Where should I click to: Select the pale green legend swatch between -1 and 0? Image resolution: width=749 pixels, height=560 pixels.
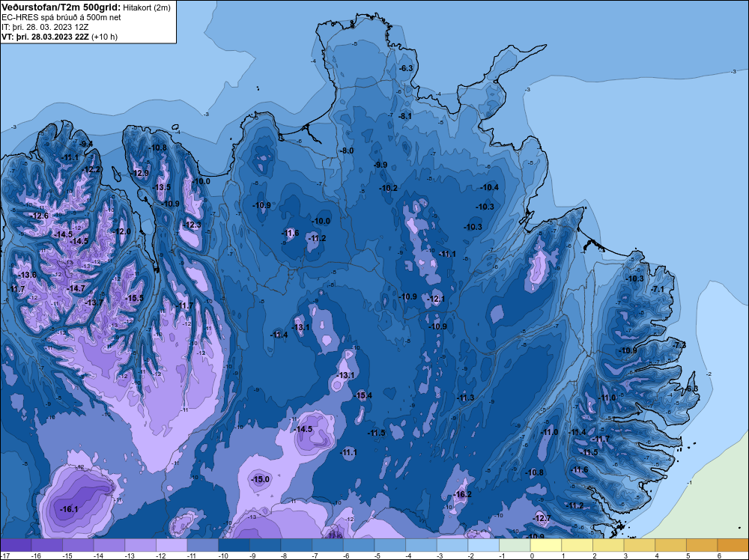(515, 545)
